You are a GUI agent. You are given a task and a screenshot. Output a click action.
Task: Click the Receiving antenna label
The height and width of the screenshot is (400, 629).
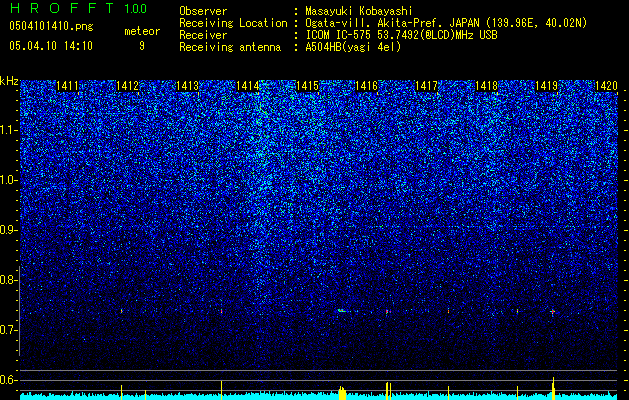click(x=230, y=47)
